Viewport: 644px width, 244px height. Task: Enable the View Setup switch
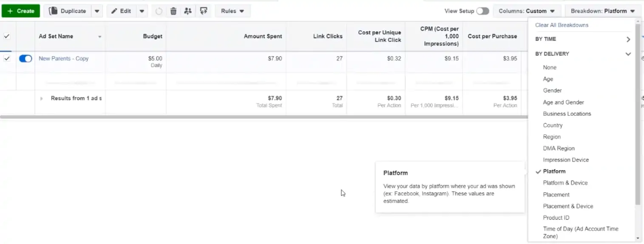coord(482,11)
